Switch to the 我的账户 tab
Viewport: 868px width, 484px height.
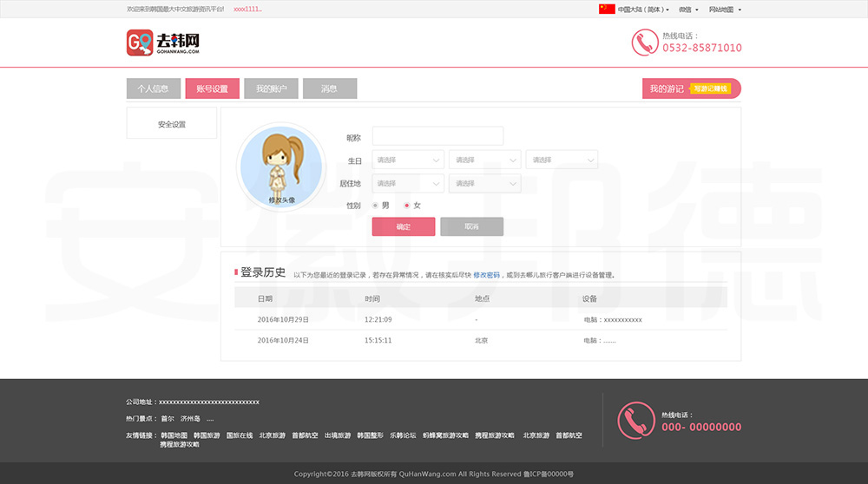click(x=271, y=88)
